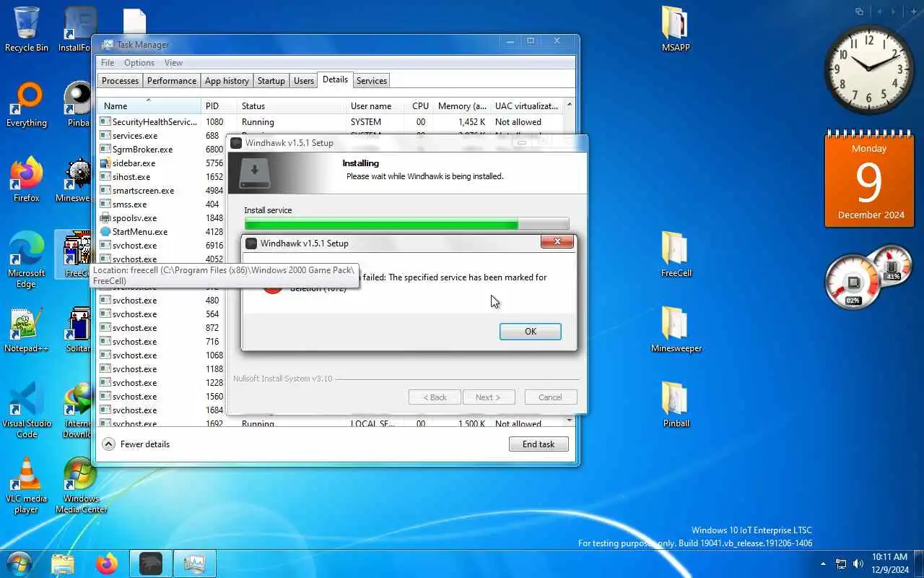Click OK in the Windhawk error dialog

click(x=531, y=331)
